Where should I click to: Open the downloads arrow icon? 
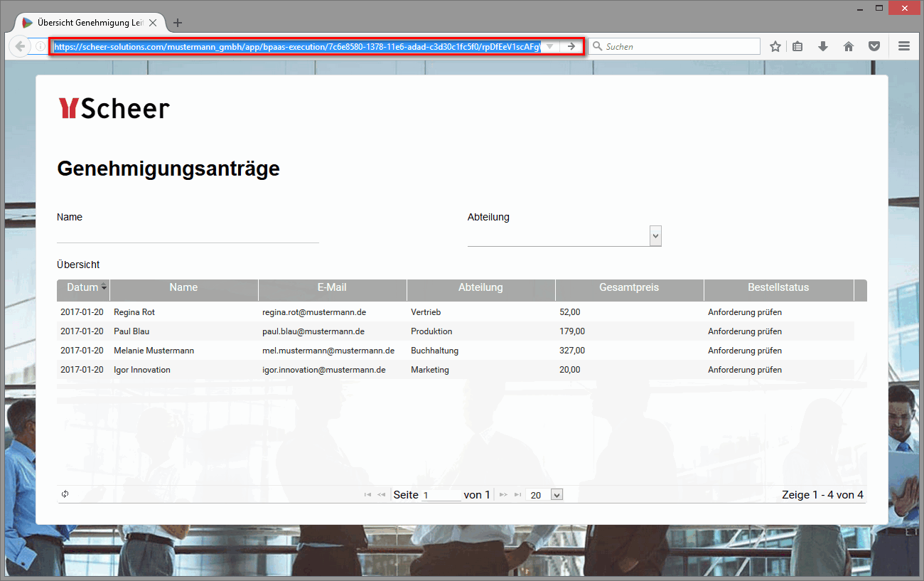coord(823,46)
